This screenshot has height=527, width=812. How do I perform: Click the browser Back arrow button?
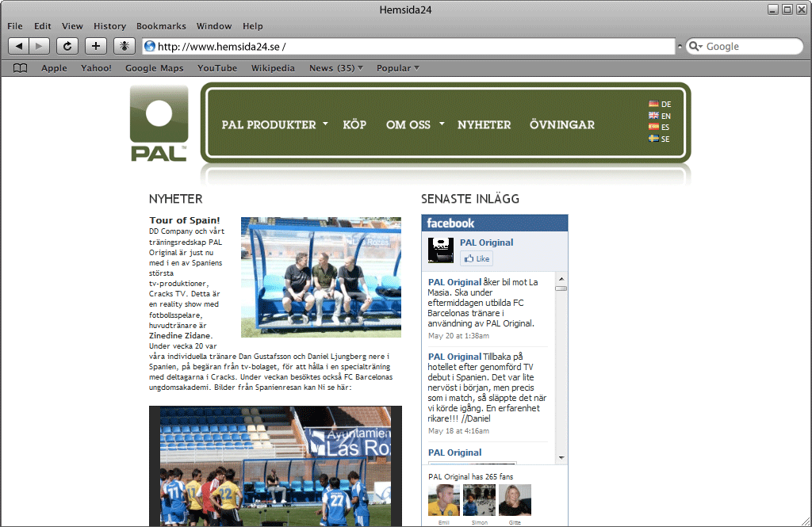point(19,46)
